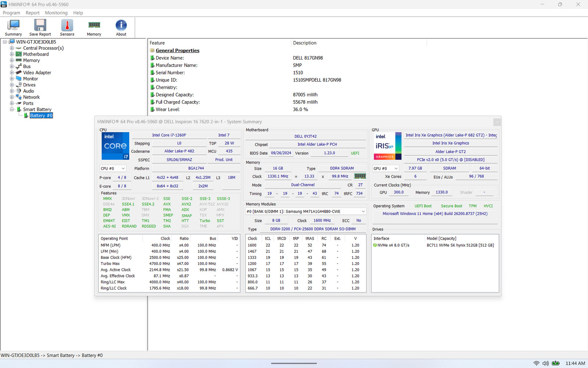Viewport: 588px width, 368px height.
Task: Select Ports in the tree
Action: tap(28, 103)
